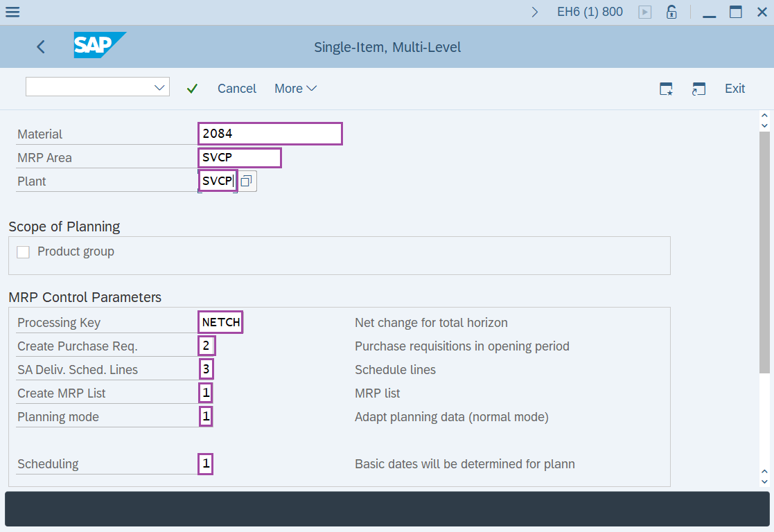
Task: Select the Material input field
Action: pos(270,133)
